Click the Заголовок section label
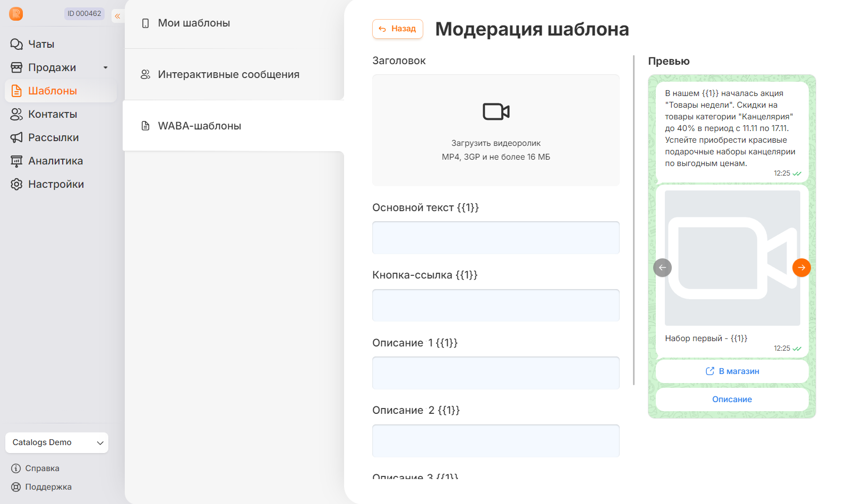 [399, 61]
